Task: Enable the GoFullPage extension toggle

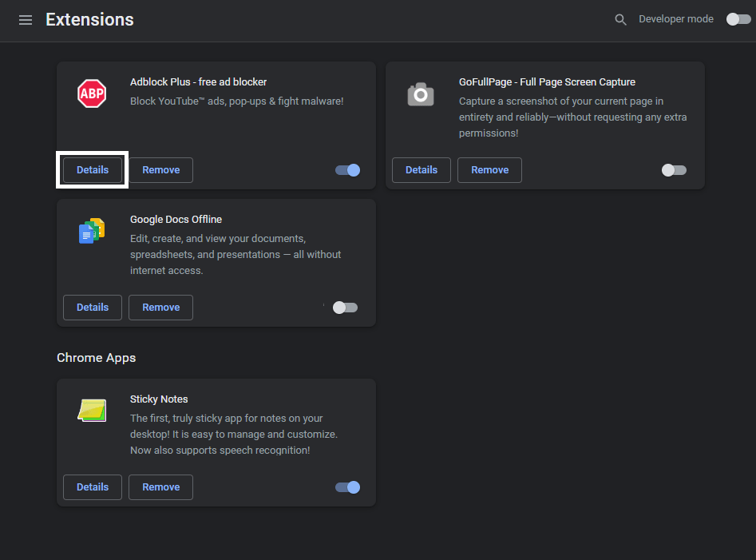Action: (674, 170)
